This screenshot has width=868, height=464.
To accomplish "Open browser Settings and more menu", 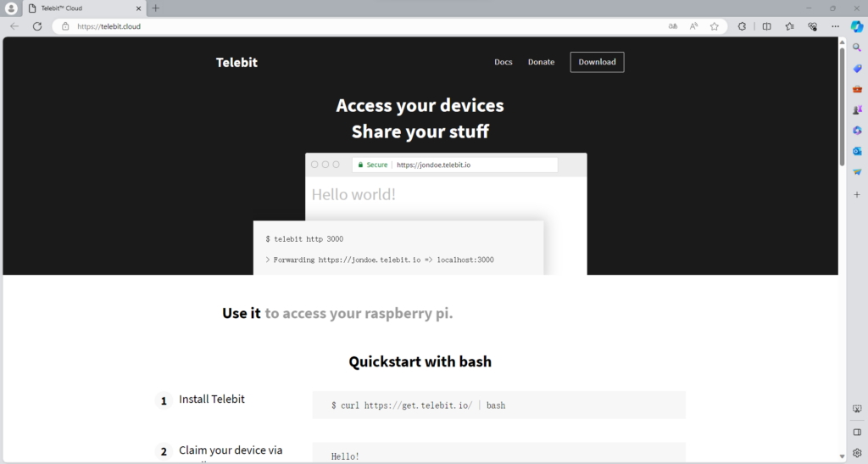I will pyautogui.click(x=835, y=26).
